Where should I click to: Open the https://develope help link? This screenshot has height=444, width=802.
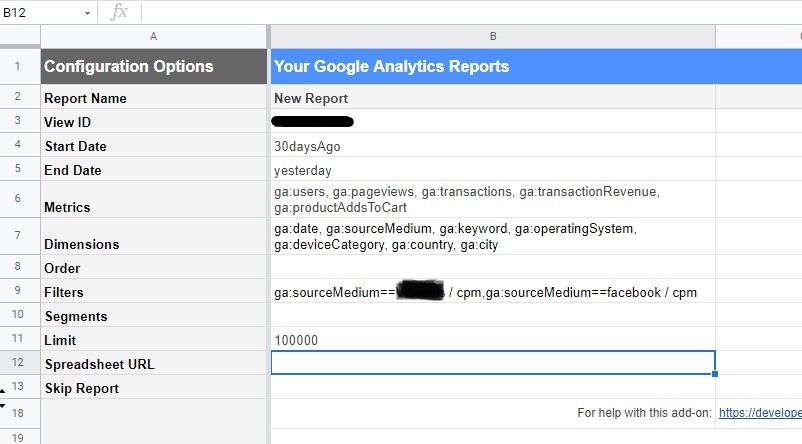760,413
